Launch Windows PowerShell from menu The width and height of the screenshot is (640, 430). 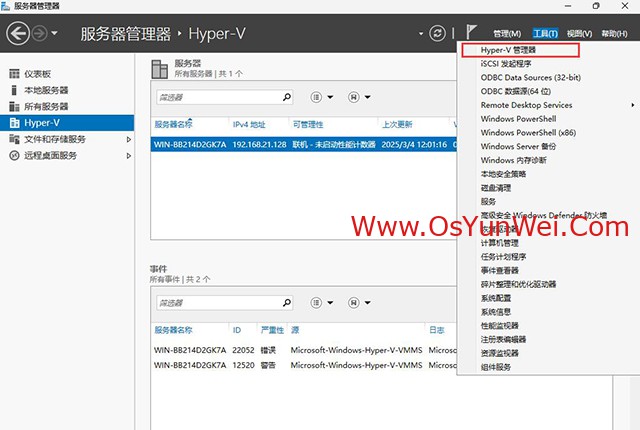[x=518, y=119]
